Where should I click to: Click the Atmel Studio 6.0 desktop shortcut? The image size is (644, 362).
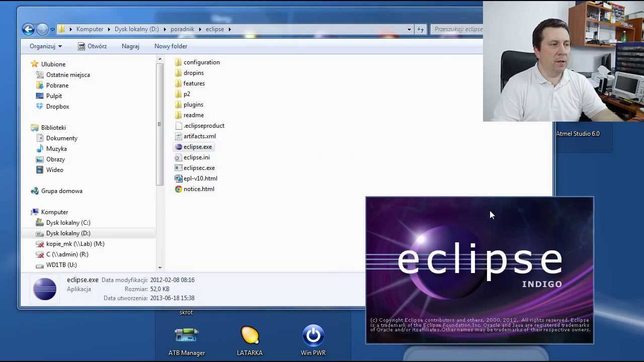click(x=578, y=134)
